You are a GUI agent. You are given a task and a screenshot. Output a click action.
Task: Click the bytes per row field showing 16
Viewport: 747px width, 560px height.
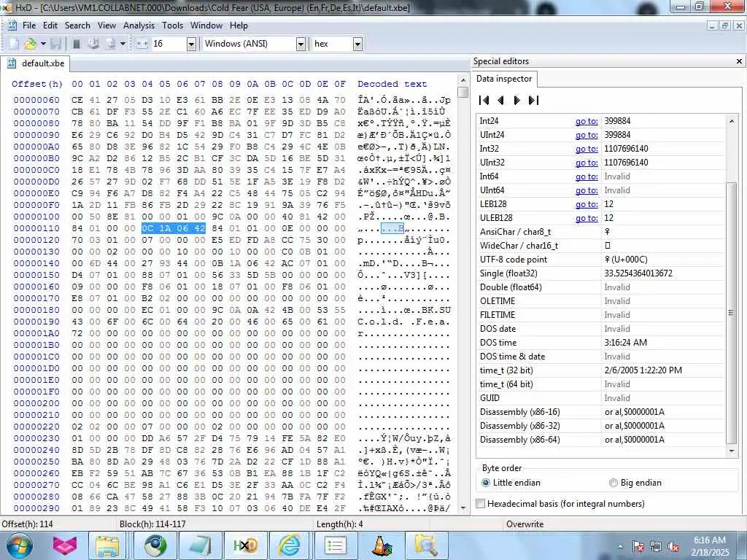point(169,44)
